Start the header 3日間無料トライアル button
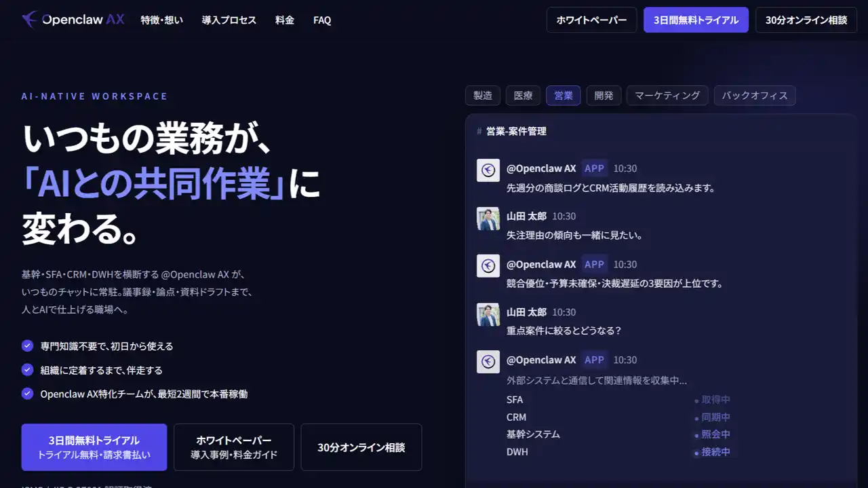Viewport: 868px width, 488px height. coord(696,20)
